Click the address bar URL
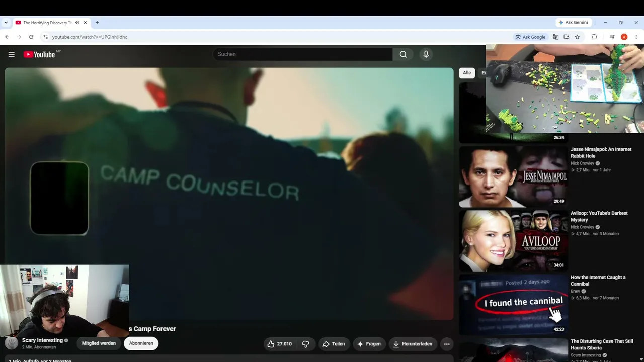The height and width of the screenshot is (362, 644). click(90, 37)
